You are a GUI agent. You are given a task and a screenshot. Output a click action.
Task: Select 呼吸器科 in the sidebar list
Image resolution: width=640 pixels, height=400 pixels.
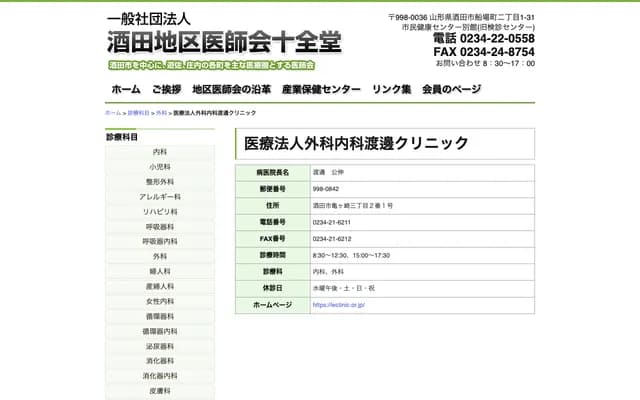[160, 227]
